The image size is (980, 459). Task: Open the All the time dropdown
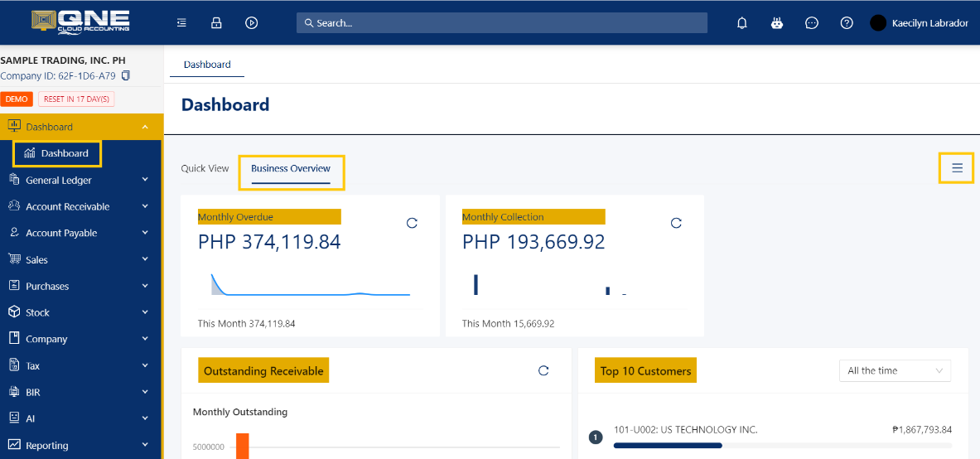tap(895, 371)
